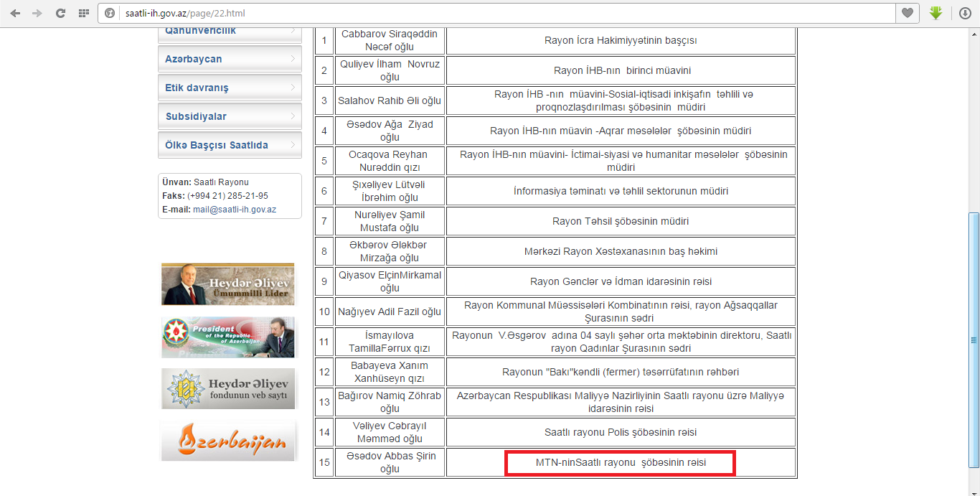
Task: Select cell Rayon İHB-nın birinci müavini
Action: [x=621, y=70]
